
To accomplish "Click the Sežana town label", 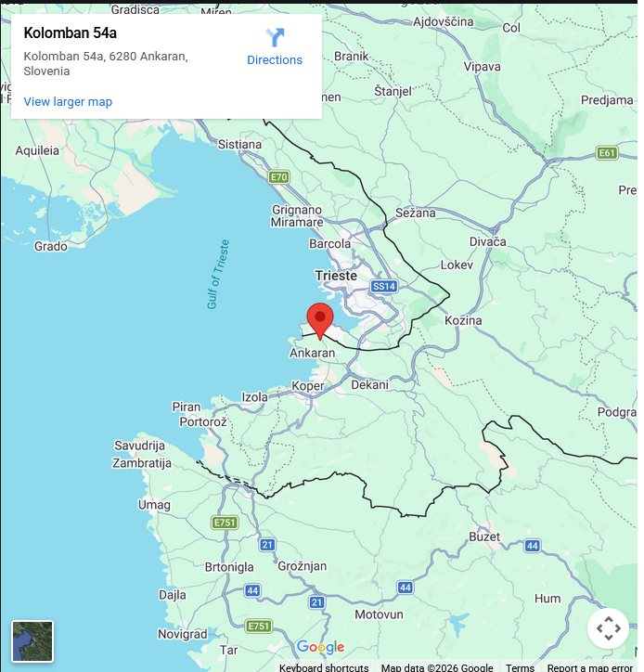I will (415, 213).
